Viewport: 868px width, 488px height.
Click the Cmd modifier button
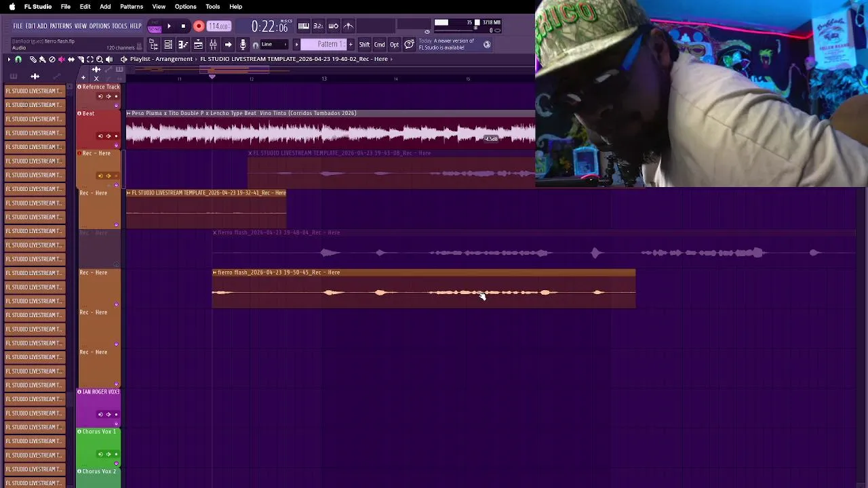coord(379,45)
